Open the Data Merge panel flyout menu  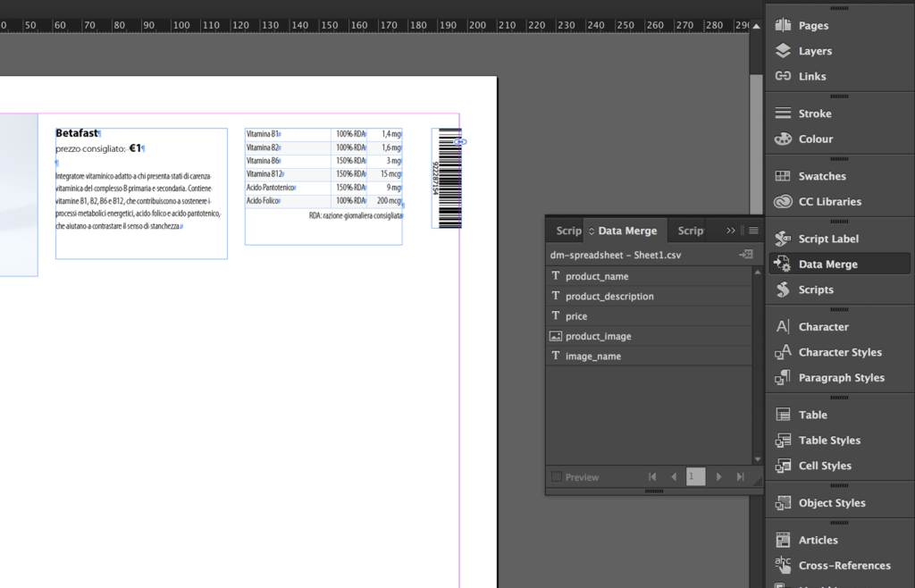click(x=753, y=231)
